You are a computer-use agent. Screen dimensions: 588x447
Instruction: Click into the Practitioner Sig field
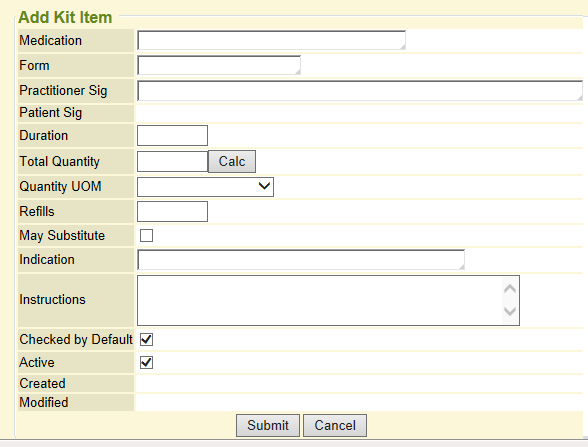[360, 90]
